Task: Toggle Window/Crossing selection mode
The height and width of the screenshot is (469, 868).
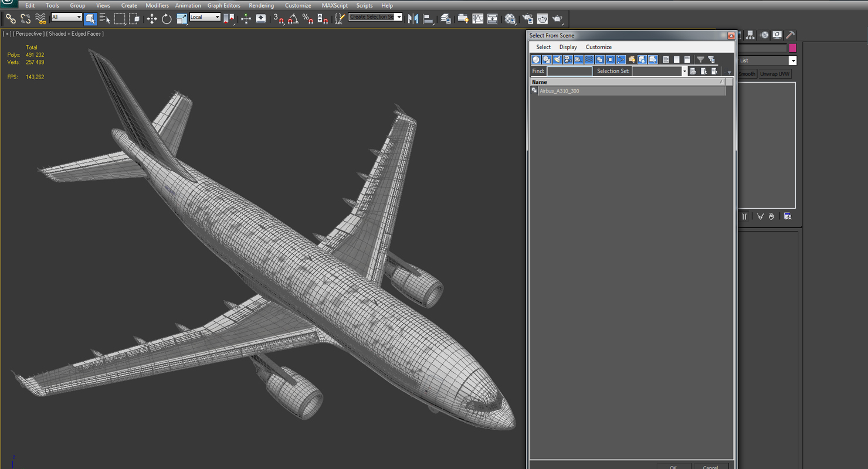Action: click(134, 19)
